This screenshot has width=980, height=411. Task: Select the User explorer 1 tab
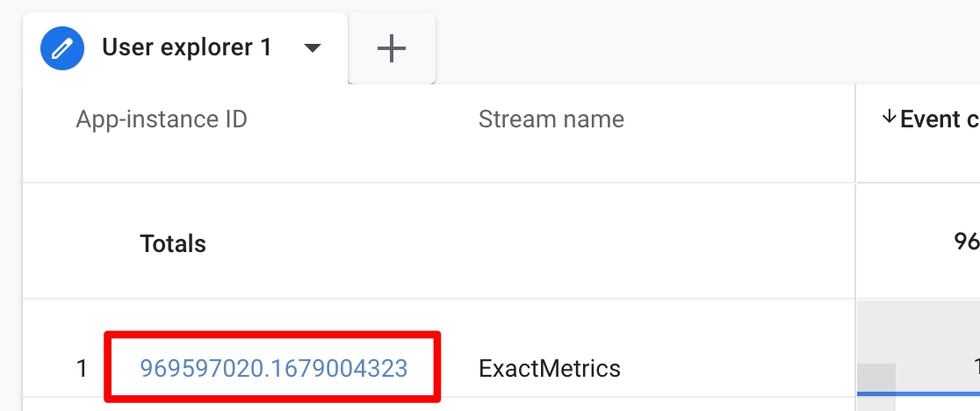(185, 48)
